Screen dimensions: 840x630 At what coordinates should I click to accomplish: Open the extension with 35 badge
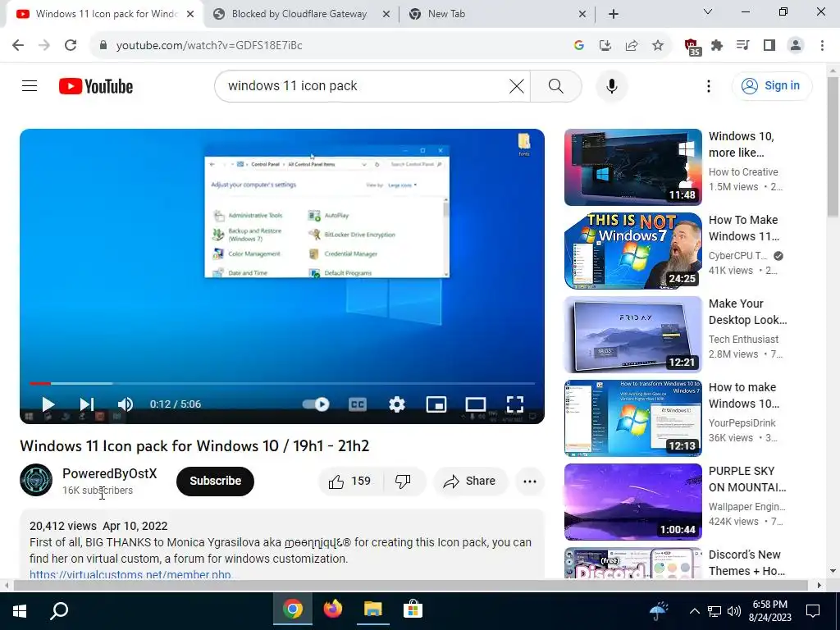(x=691, y=46)
